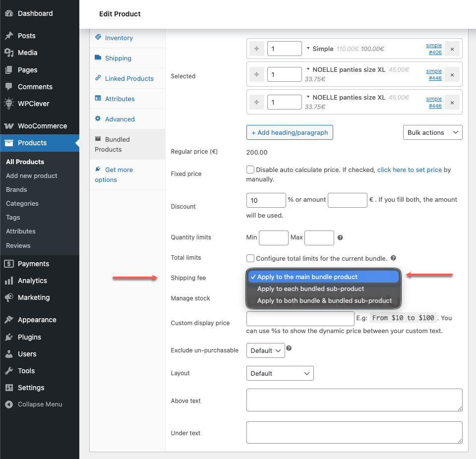Follow the click here to set price link
476x459 pixels.
point(409,170)
